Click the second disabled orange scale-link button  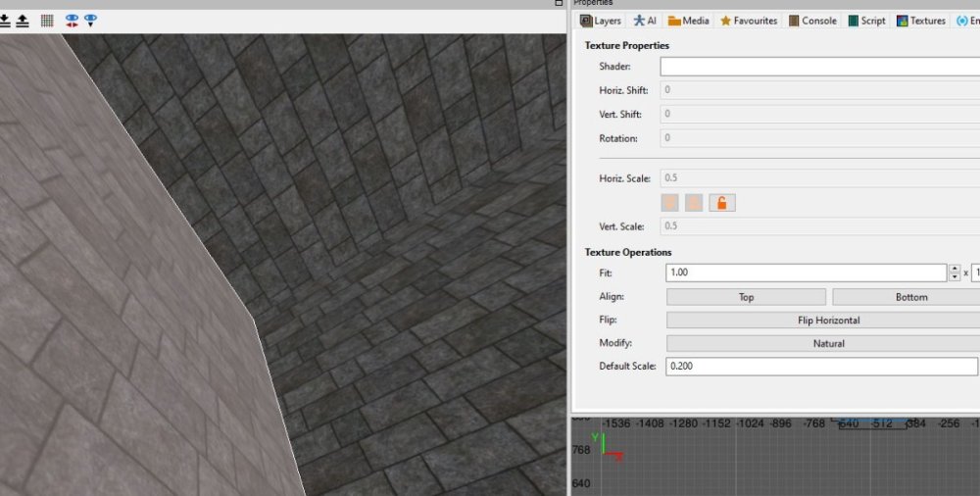click(694, 203)
